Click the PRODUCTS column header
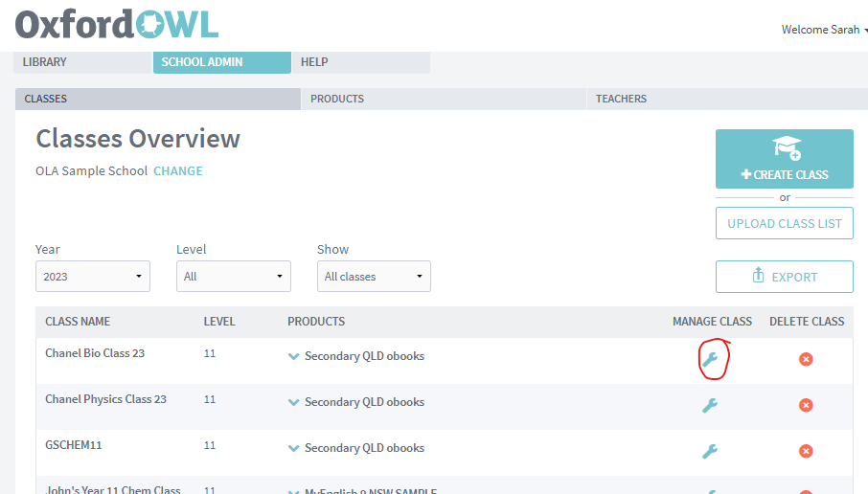 click(x=316, y=322)
